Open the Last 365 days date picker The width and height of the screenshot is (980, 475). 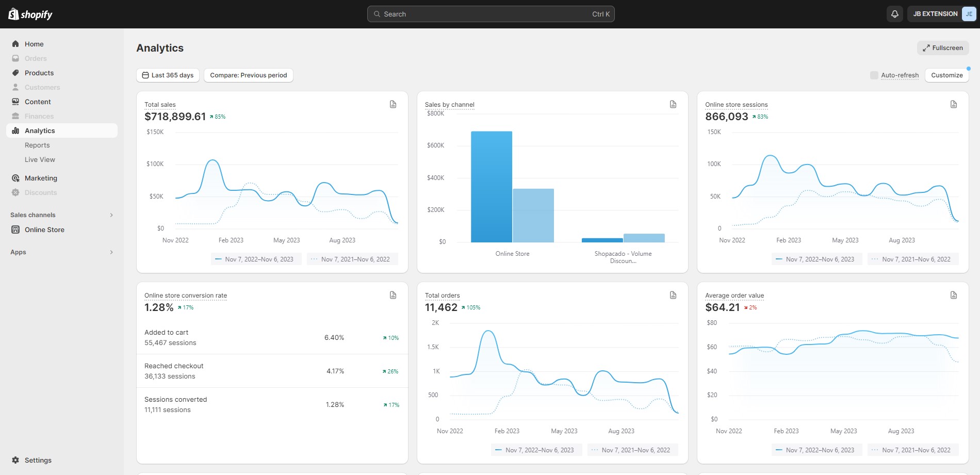click(168, 75)
